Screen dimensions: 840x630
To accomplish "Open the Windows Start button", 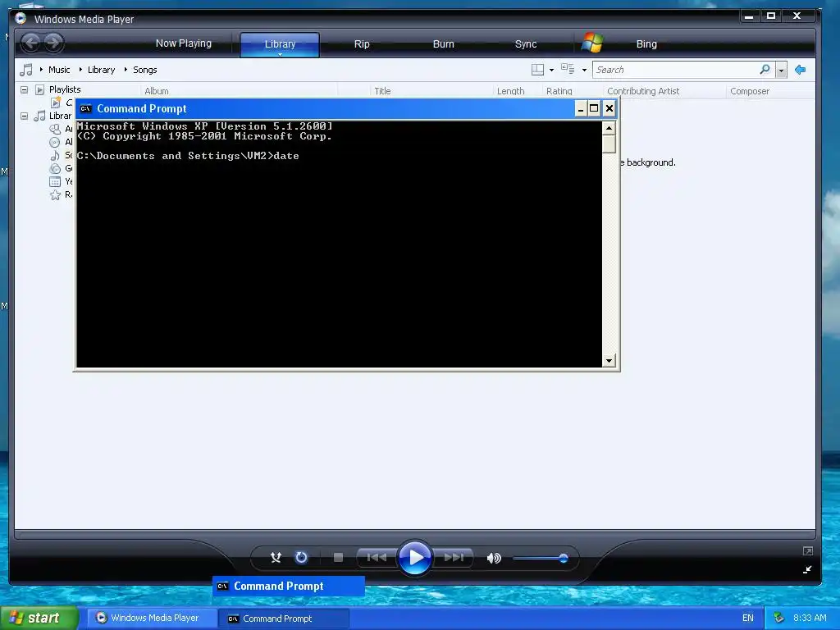I will coord(39,618).
